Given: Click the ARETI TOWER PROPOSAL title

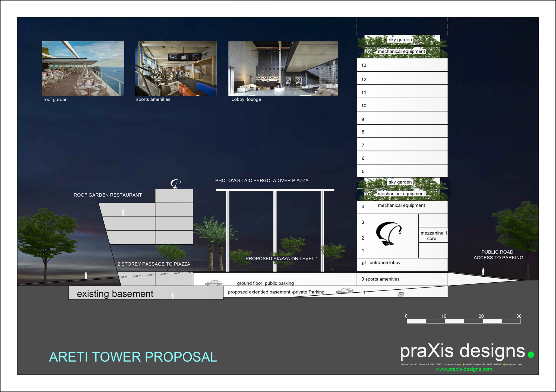Looking at the screenshot, I should pos(133,357).
